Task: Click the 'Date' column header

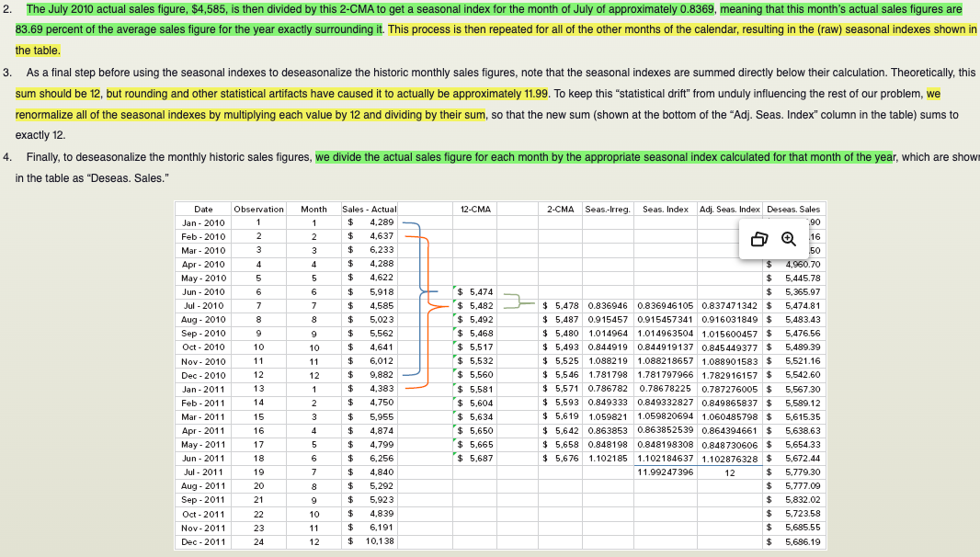Action: click(203, 210)
